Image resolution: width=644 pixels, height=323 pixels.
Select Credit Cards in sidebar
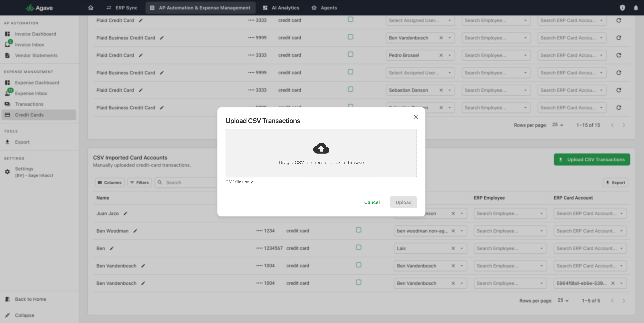(39, 115)
